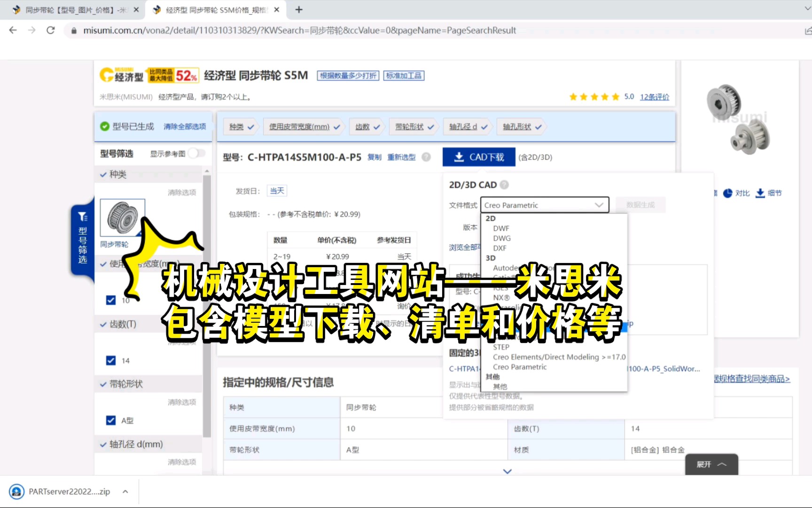This screenshot has height=508, width=812.
Task: Open the 文件格式 Creo Parametric dropdown
Action: 545,205
